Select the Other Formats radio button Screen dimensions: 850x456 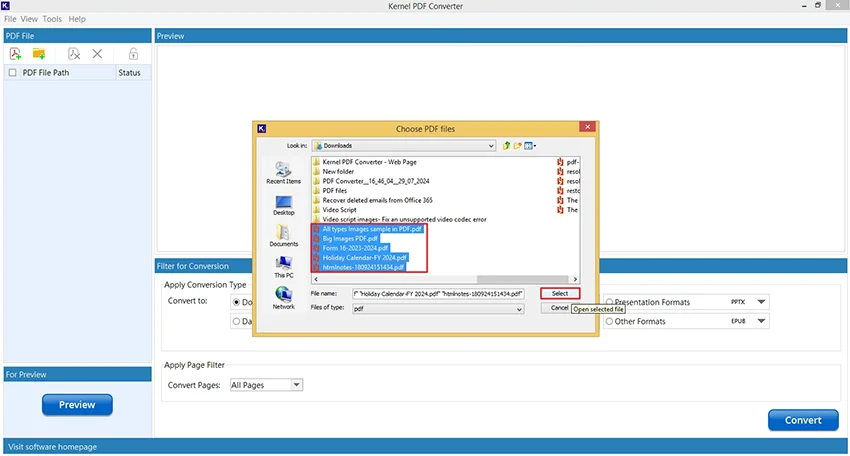pos(609,321)
